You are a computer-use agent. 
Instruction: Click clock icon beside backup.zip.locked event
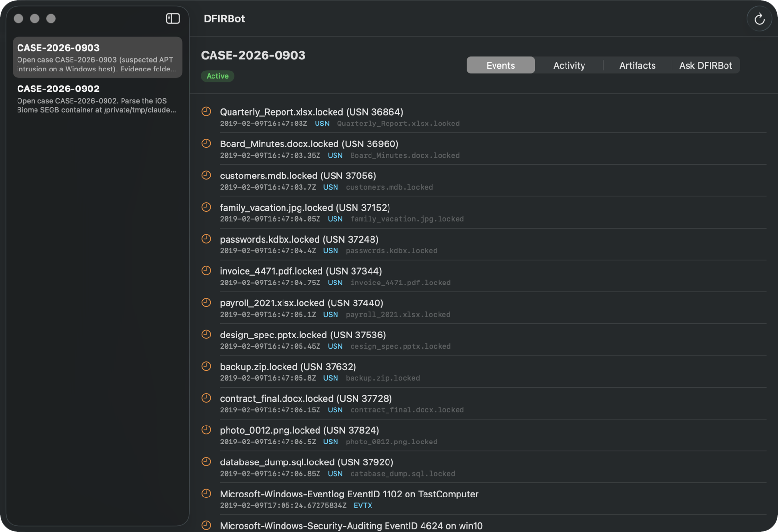pos(206,367)
